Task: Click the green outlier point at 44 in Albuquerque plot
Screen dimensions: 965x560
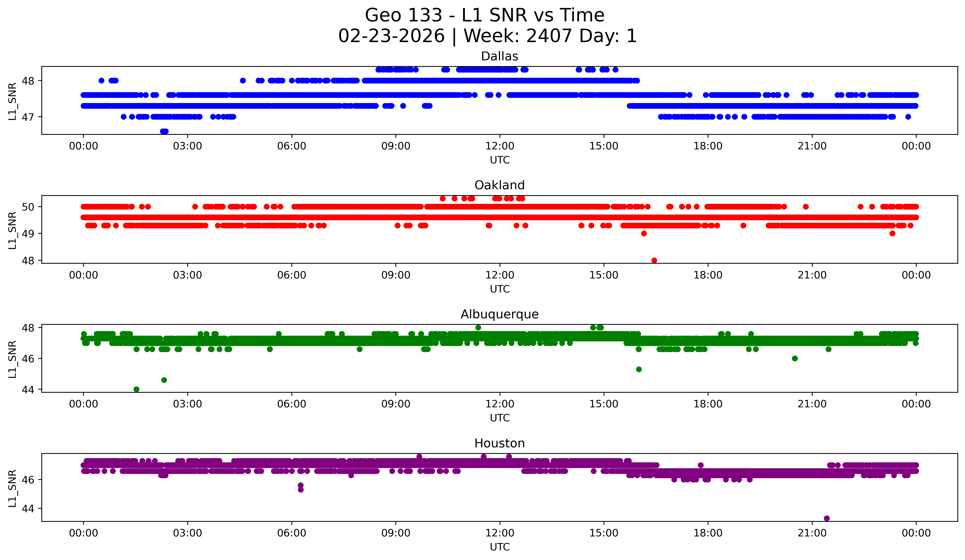Action: coord(136,389)
